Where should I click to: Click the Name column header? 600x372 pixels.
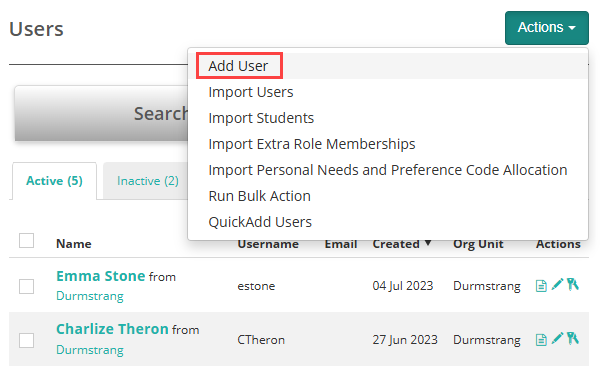point(73,244)
